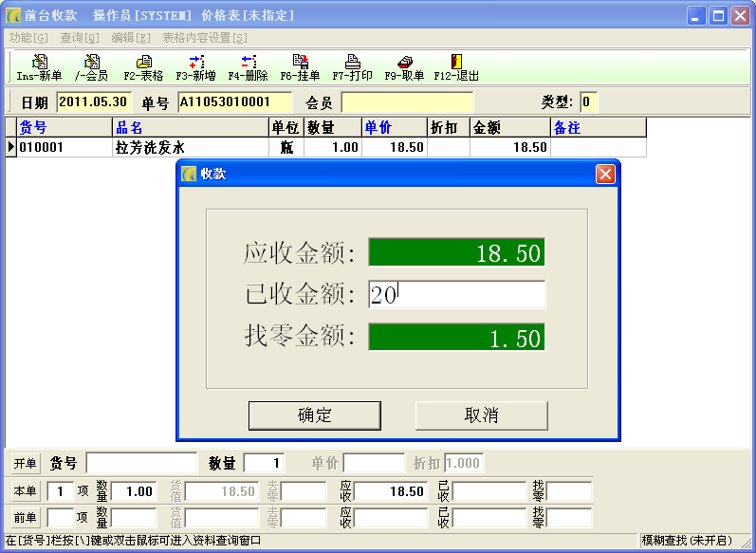Viewport: 756px width, 553px height.
Task: Click the 备注 column header
Action: pos(599,127)
